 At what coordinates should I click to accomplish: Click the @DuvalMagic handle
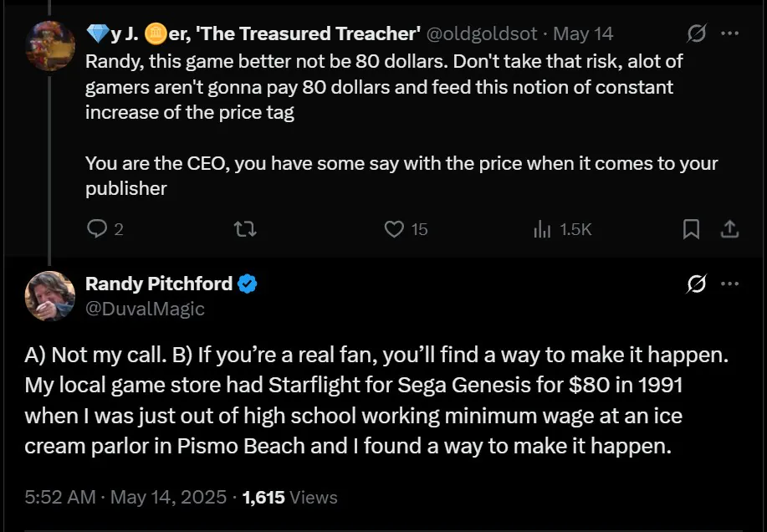pos(145,309)
